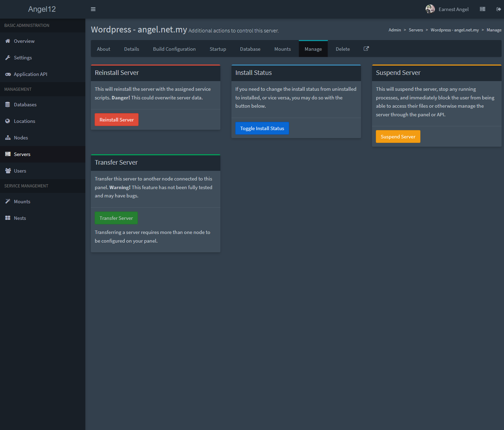Click the Nests grid icon
Image resolution: width=504 pixels, height=430 pixels.
pos(8,218)
